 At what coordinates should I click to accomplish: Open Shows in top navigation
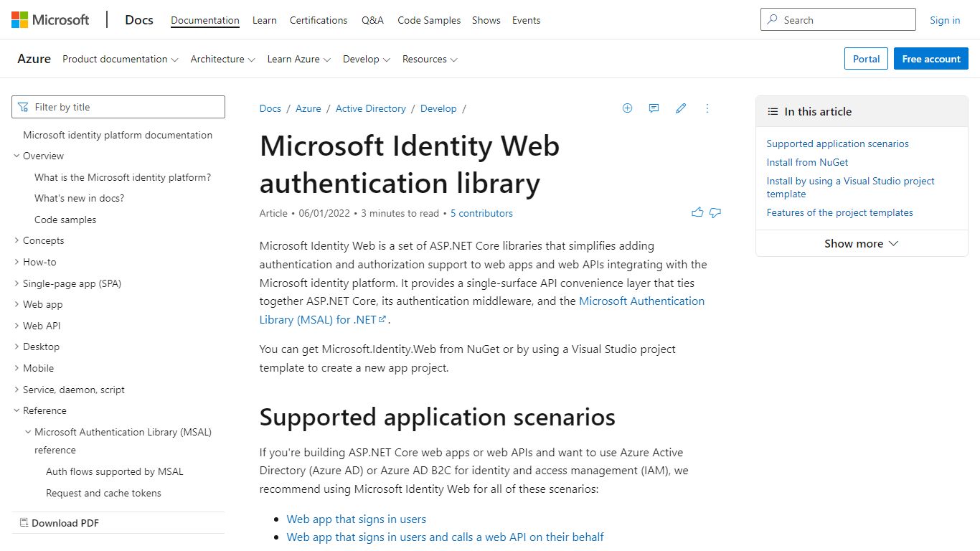(x=486, y=20)
